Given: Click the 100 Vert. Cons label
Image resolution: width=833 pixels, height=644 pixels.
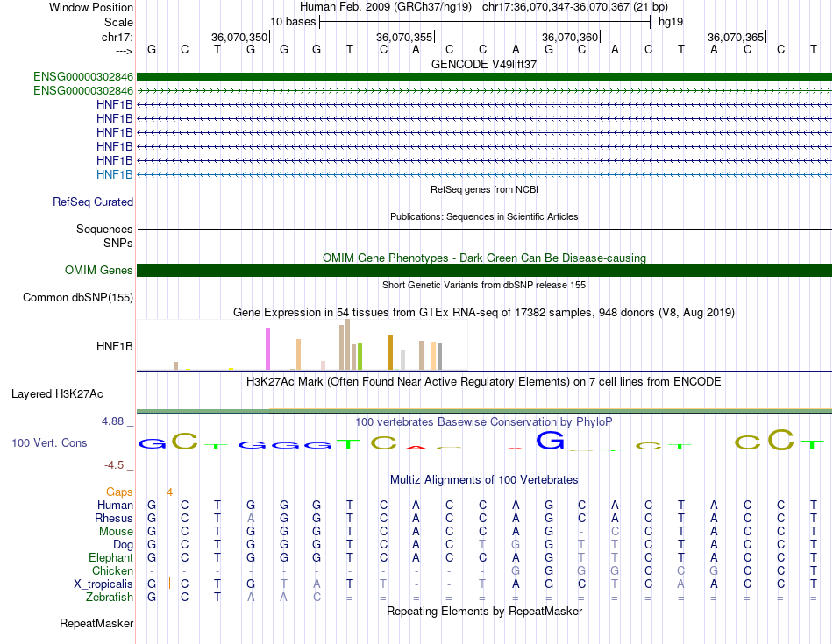Looking at the screenshot, I should 49,442.
